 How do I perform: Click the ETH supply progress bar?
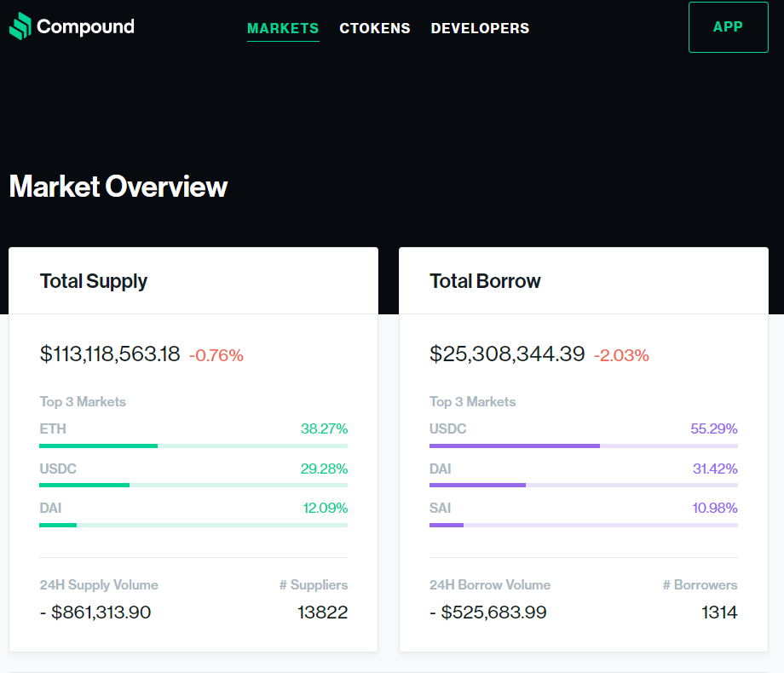point(193,446)
